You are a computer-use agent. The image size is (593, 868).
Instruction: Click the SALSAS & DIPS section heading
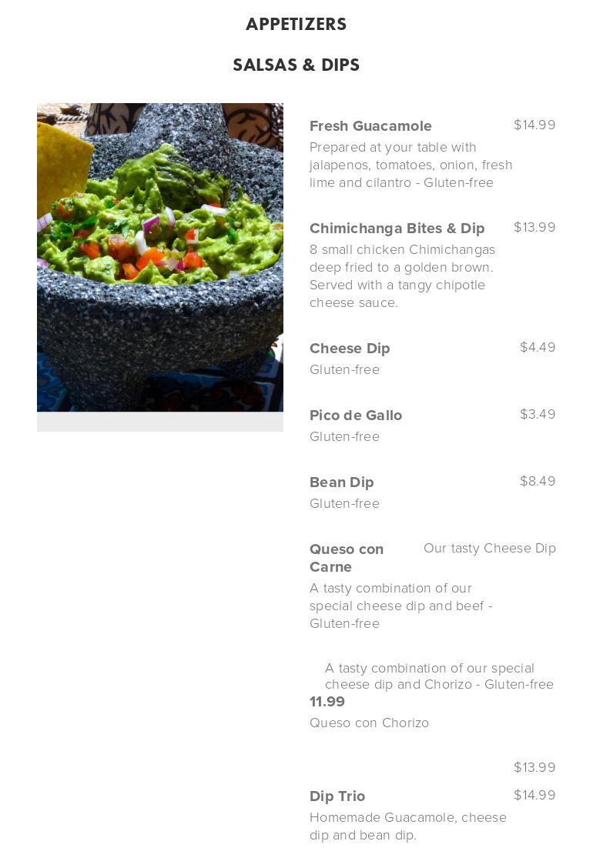pyautogui.click(x=296, y=65)
